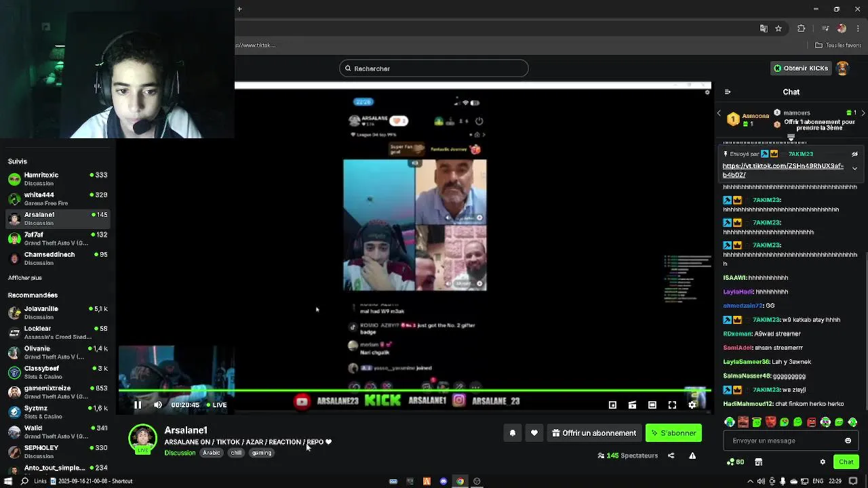Open SEPHOLEY recommended channel
868x488 pixels.
coord(58,451)
